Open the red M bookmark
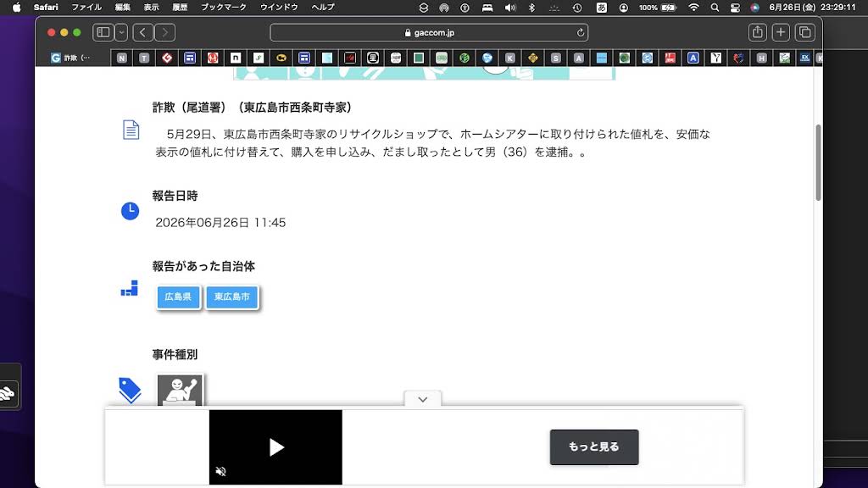The image size is (868, 488). (x=213, y=58)
